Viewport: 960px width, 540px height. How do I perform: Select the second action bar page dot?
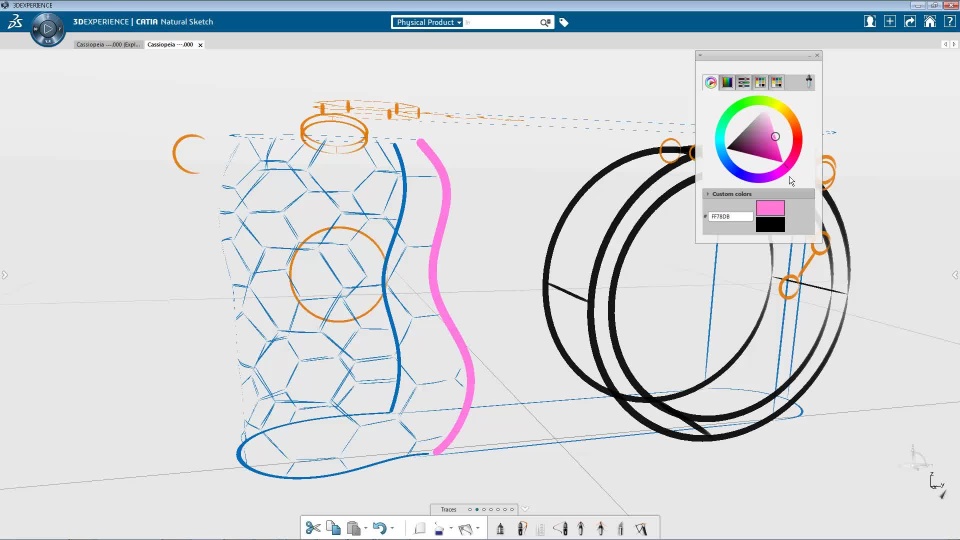pos(477,509)
